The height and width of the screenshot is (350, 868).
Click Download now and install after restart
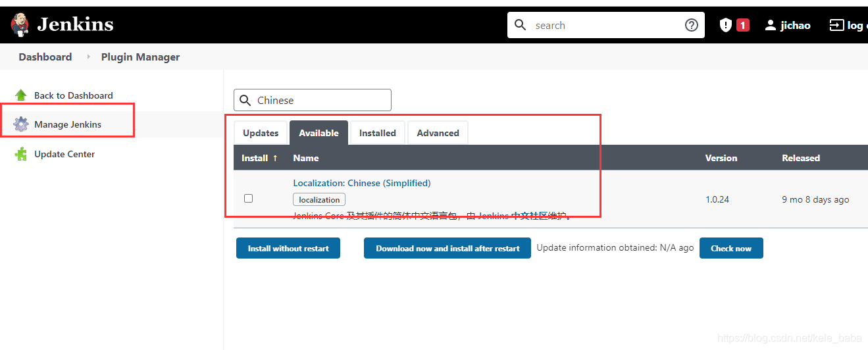[x=447, y=248]
